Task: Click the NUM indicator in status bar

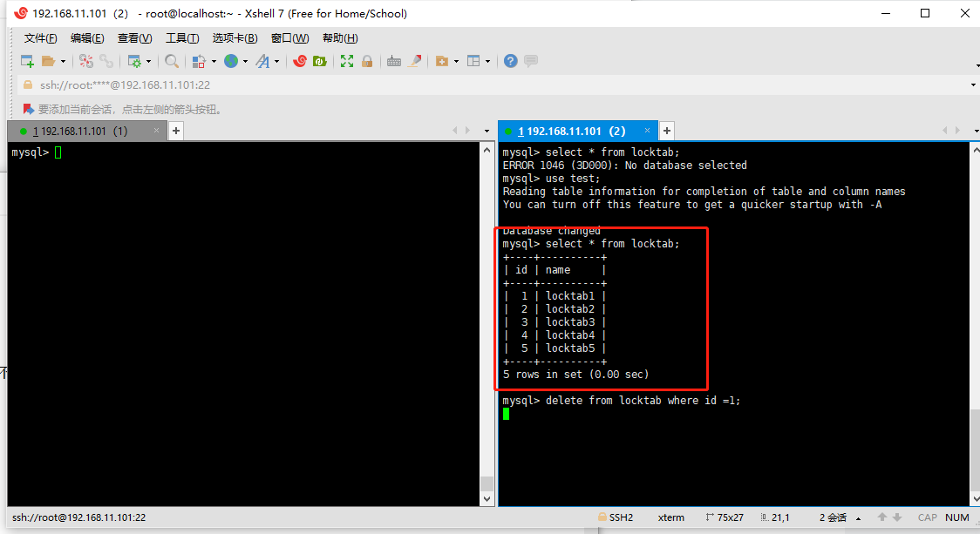Action: click(x=956, y=517)
